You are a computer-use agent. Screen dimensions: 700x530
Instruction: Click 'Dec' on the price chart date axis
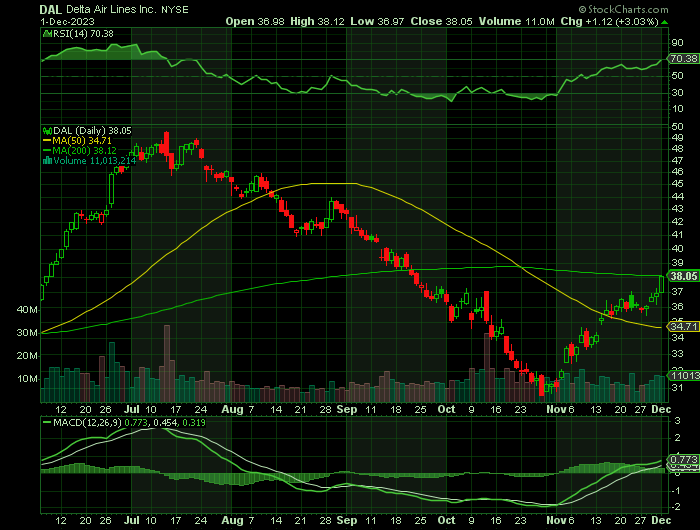coord(661,409)
